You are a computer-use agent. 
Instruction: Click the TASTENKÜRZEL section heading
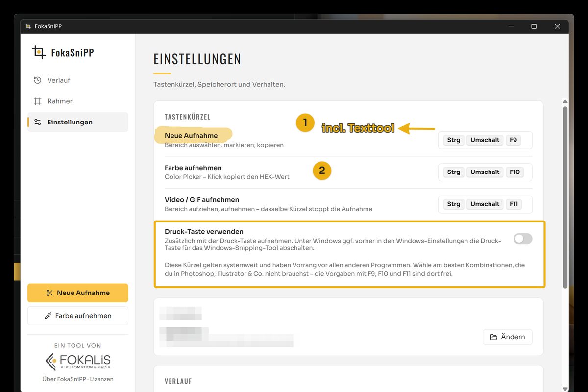[x=188, y=117]
